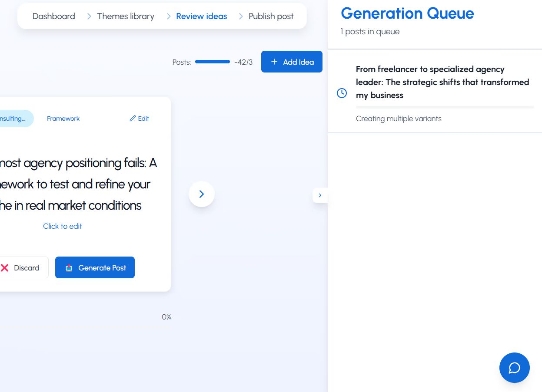Open the queued freelancer-to-agency post

click(x=442, y=82)
